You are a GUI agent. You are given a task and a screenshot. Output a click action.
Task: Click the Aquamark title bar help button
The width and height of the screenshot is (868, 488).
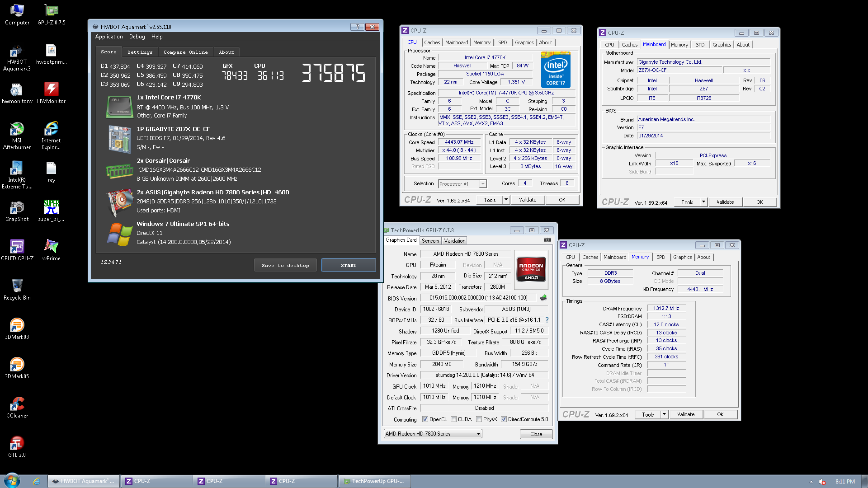coord(357,27)
